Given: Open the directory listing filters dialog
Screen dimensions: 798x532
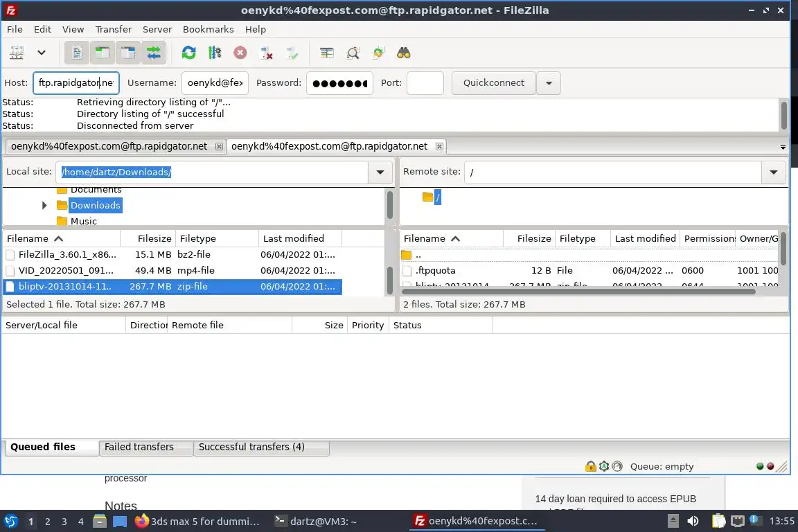Looking at the screenshot, I should coord(327,53).
